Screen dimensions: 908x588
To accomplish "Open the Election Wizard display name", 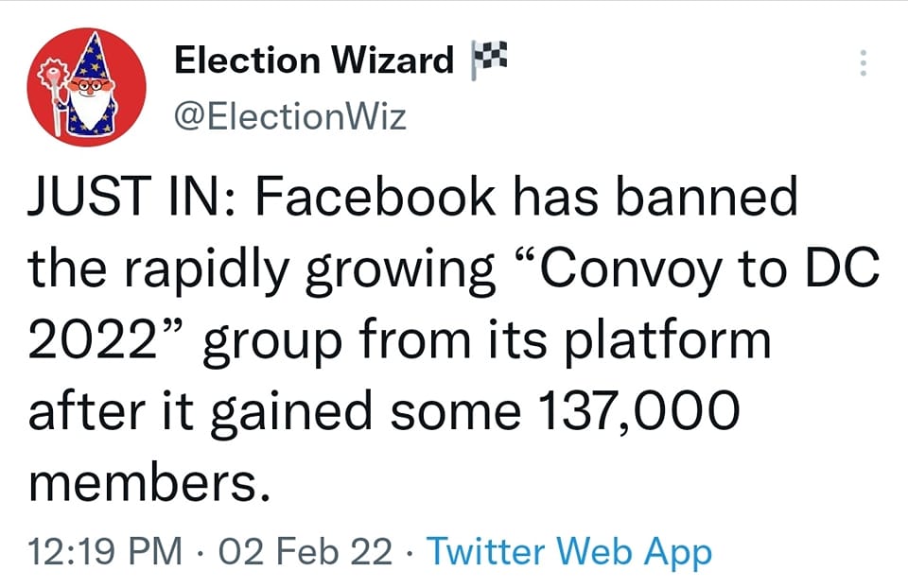I will point(314,61).
